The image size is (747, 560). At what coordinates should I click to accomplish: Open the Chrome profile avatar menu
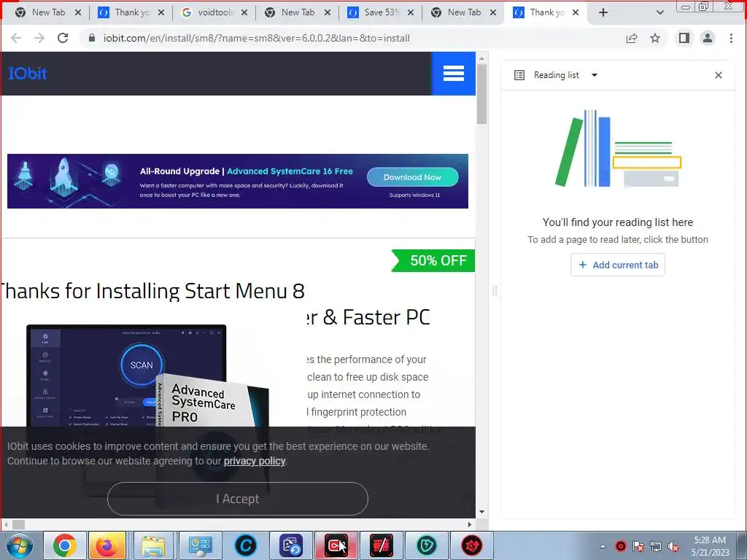coord(708,38)
